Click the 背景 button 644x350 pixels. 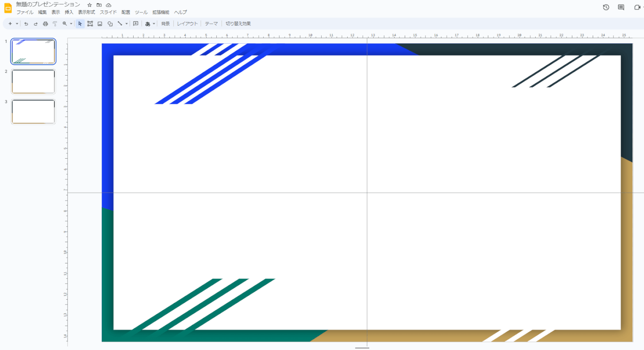coord(165,23)
